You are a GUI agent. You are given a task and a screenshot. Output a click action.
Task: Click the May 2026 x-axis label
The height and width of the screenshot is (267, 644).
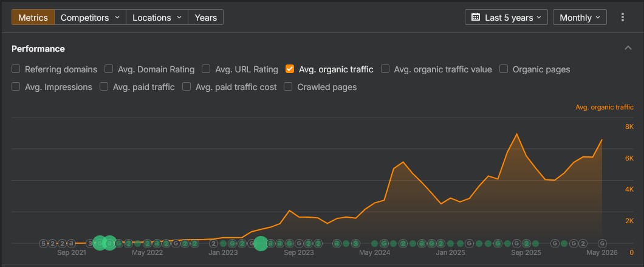coord(602,252)
